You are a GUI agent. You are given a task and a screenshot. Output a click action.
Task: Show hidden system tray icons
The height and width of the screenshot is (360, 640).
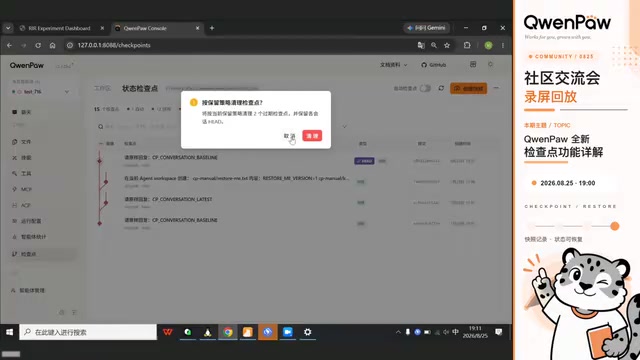point(398,332)
